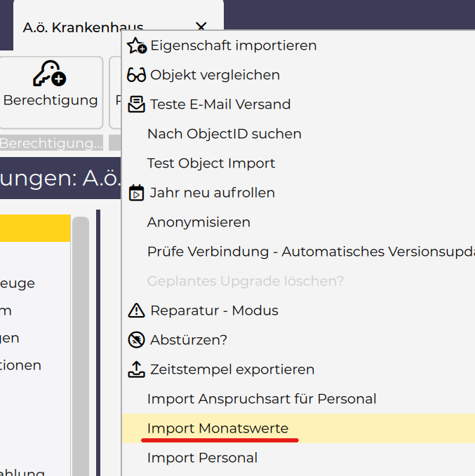Open Prüfe Verbindung - Automatisches Versionsupdate
475x476 pixels.
pyautogui.click(x=309, y=252)
